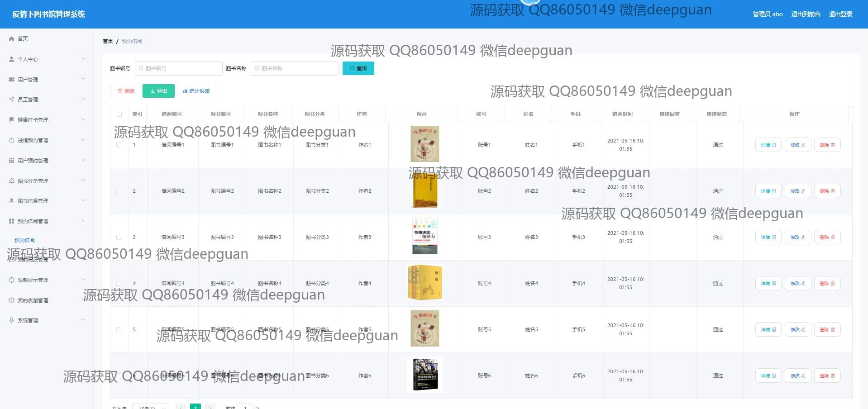Collapse the 预约借阅管理 submenu chevron
This screenshot has height=409, width=868.
coord(83,221)
